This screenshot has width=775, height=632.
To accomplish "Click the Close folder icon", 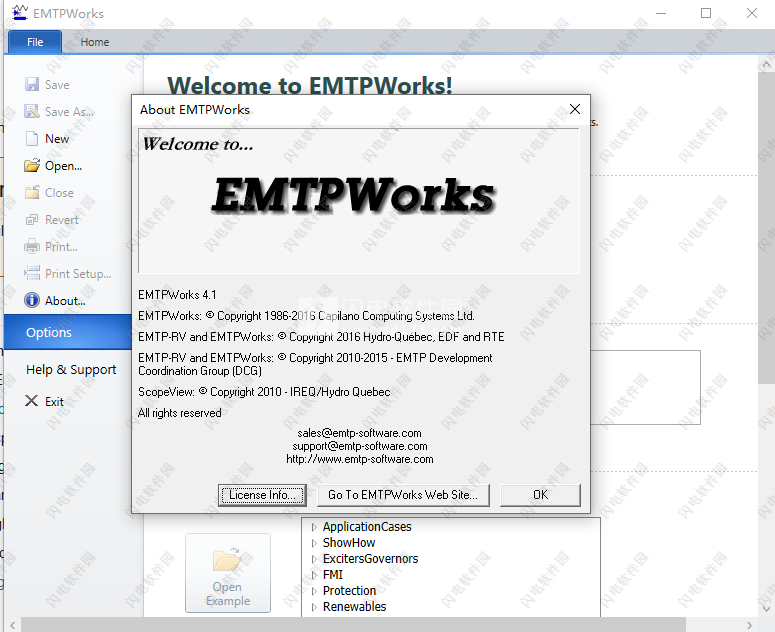I will point(32,193).
